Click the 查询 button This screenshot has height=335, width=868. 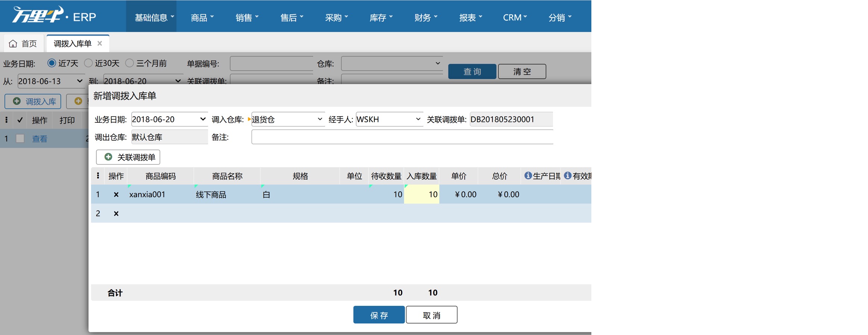(x=472, y=71)
